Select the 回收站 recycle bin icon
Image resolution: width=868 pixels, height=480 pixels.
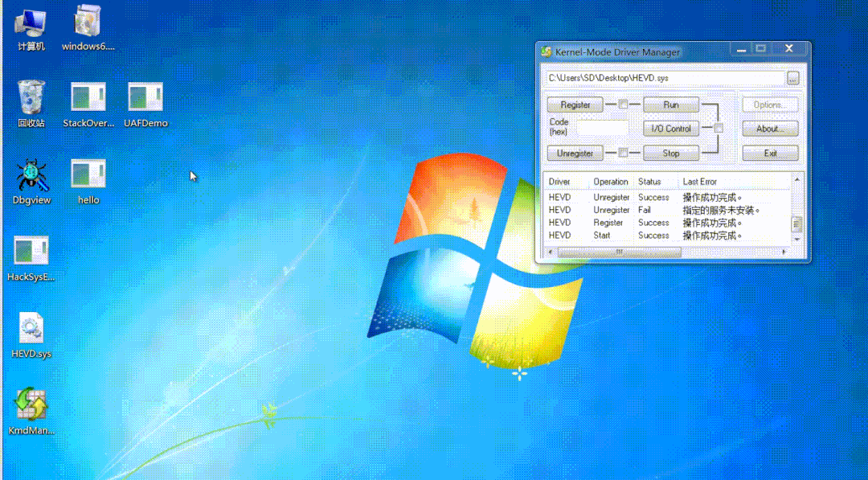[x=31, y=104]
